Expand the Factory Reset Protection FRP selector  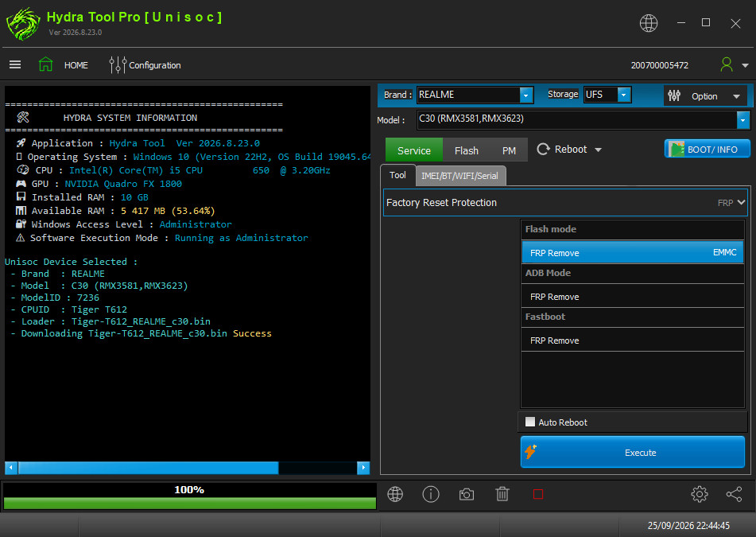pos(565,203)
